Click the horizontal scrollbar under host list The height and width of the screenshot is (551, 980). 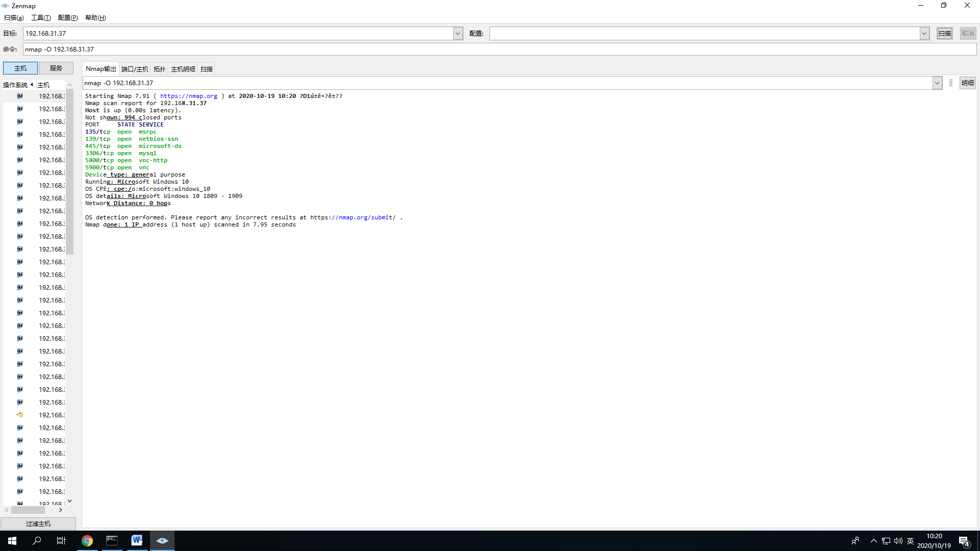(28, 510)
